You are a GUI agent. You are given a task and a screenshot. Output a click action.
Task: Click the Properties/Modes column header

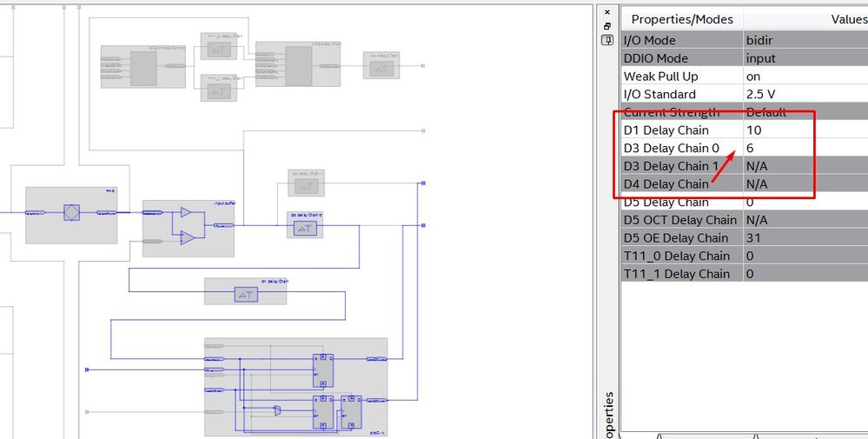(x=682, y=19)
